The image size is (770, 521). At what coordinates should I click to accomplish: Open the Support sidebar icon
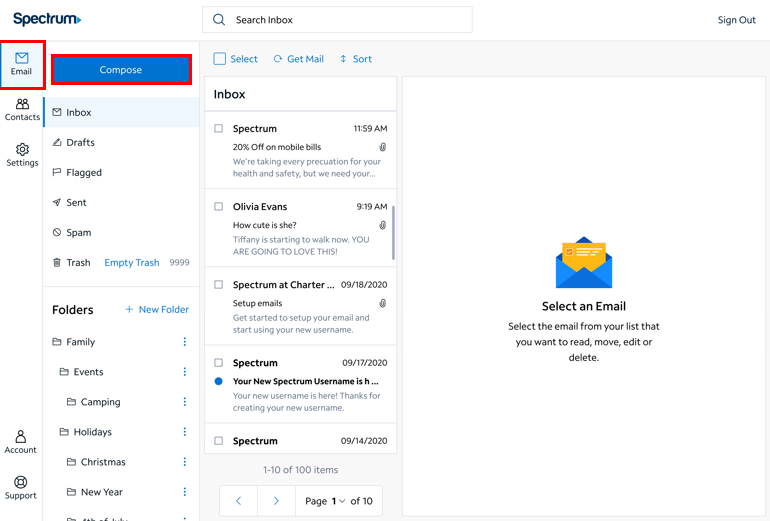tap(20, 484)
